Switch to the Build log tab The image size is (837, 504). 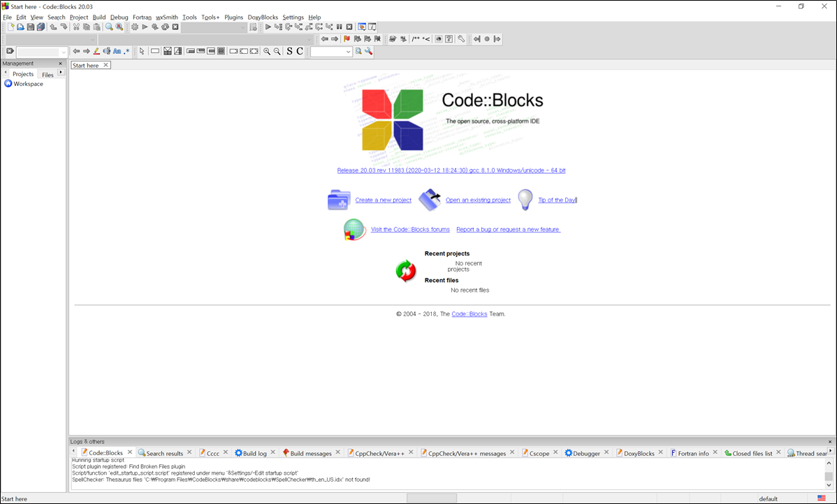point(254,453)
